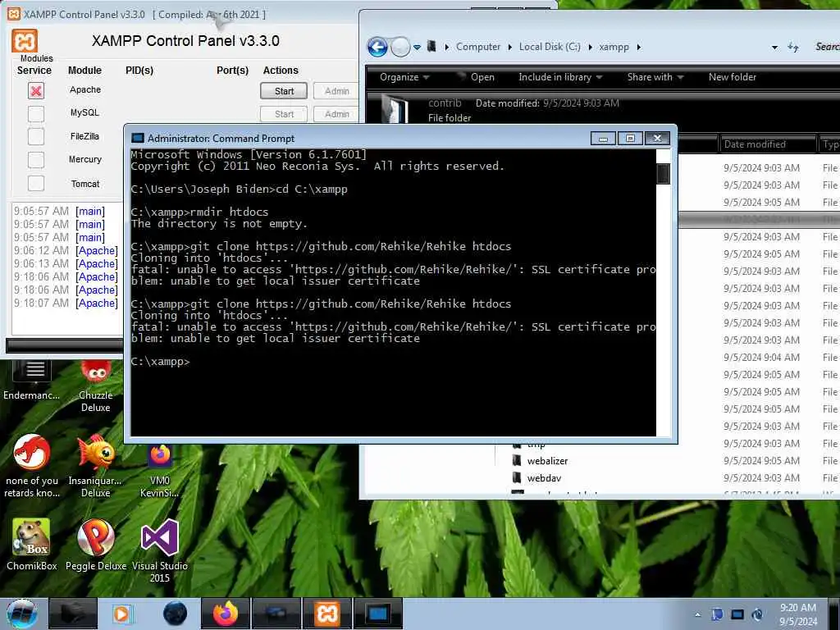
Task: Click the address bar location icon
Action: tap(431, 47)
